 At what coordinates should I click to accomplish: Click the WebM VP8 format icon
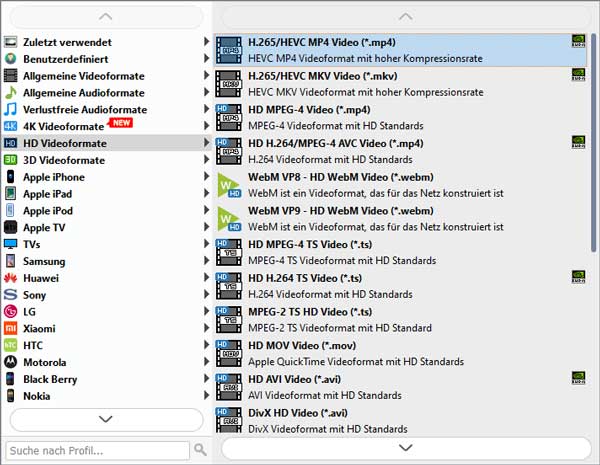click(x=229, y=185)
